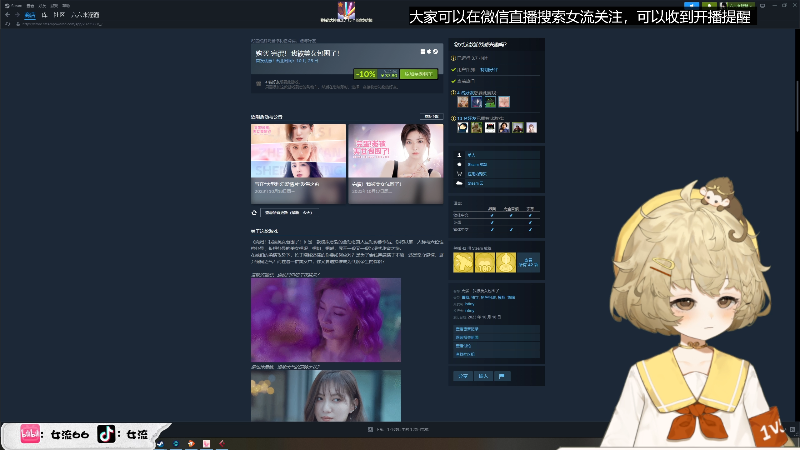Click the flag report button

pos(502,376)
